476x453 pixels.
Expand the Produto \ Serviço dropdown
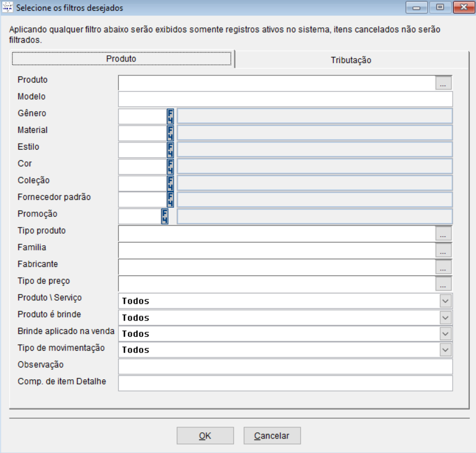[445, 301]
